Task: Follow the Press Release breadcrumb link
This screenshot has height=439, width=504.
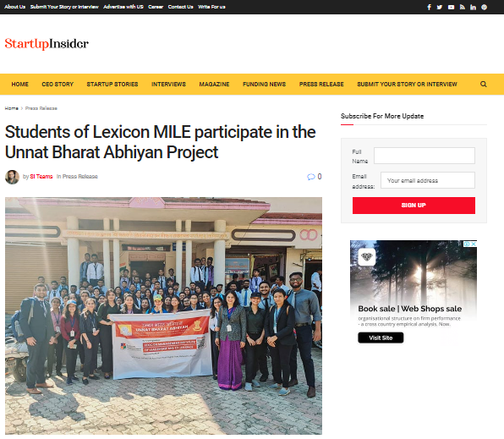Action: point(41,108)
